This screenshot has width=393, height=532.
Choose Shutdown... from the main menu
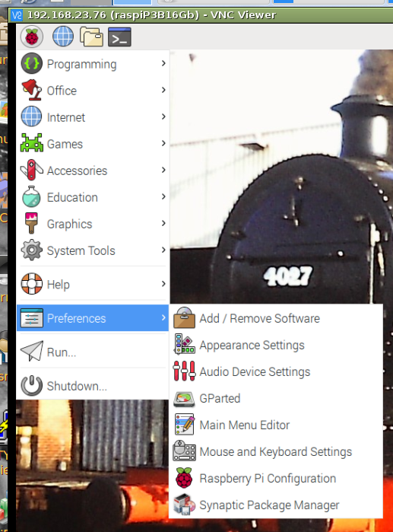pyautogui.click(x=93, y=385)
